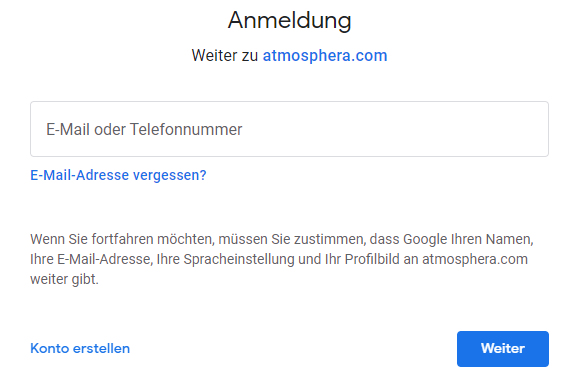Click the Anmeldung heading
567x382 pixels.
(x=289, y=21)
